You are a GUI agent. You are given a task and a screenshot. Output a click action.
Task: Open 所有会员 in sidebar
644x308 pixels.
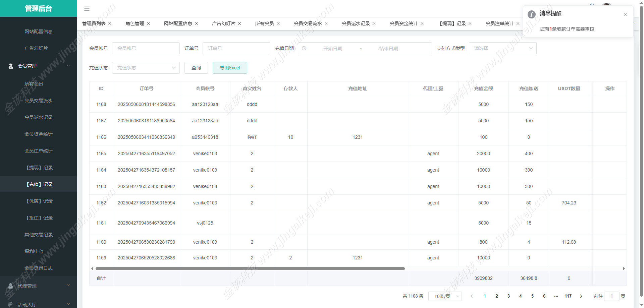(x=39, y=84)
